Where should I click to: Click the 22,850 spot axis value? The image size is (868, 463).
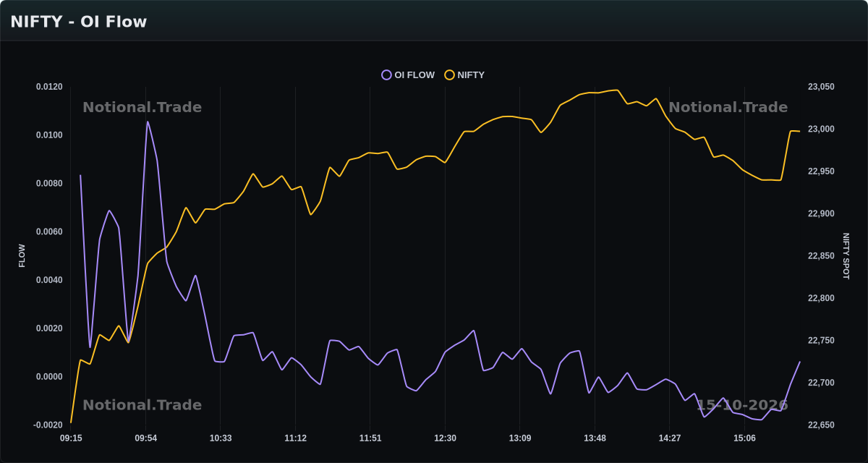(x=821, y=256)
